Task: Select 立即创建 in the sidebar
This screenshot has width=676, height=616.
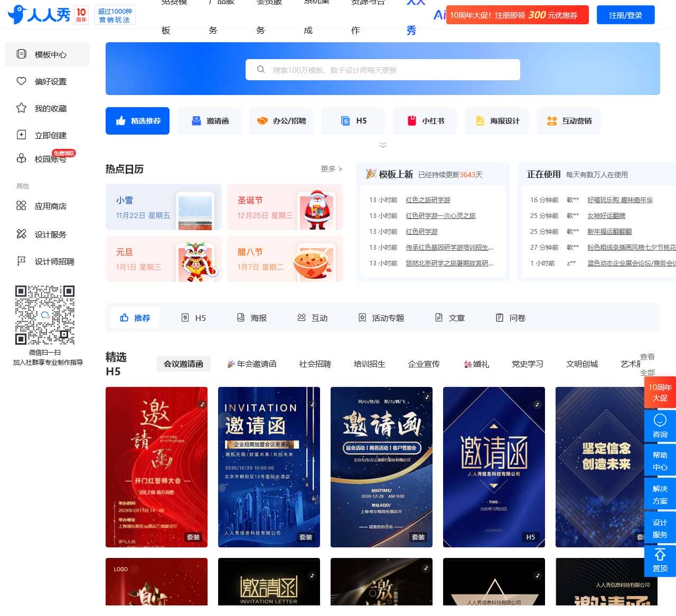Action: [x=48, y=135]
